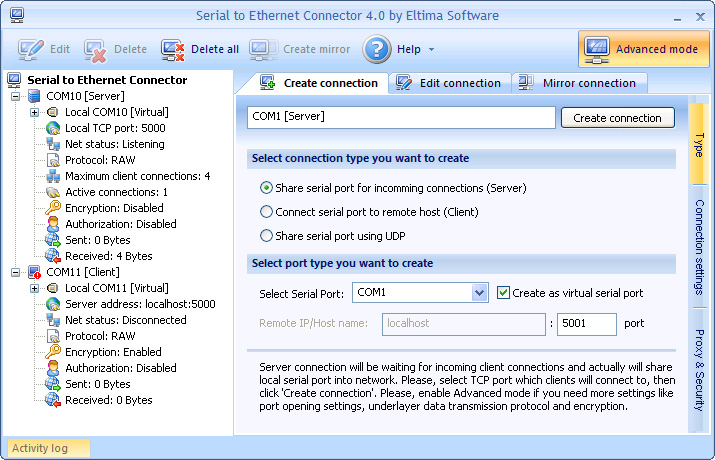Click the Maximum client connections icon
Viewport: 715px width, 460px height.
coord(53,176)
